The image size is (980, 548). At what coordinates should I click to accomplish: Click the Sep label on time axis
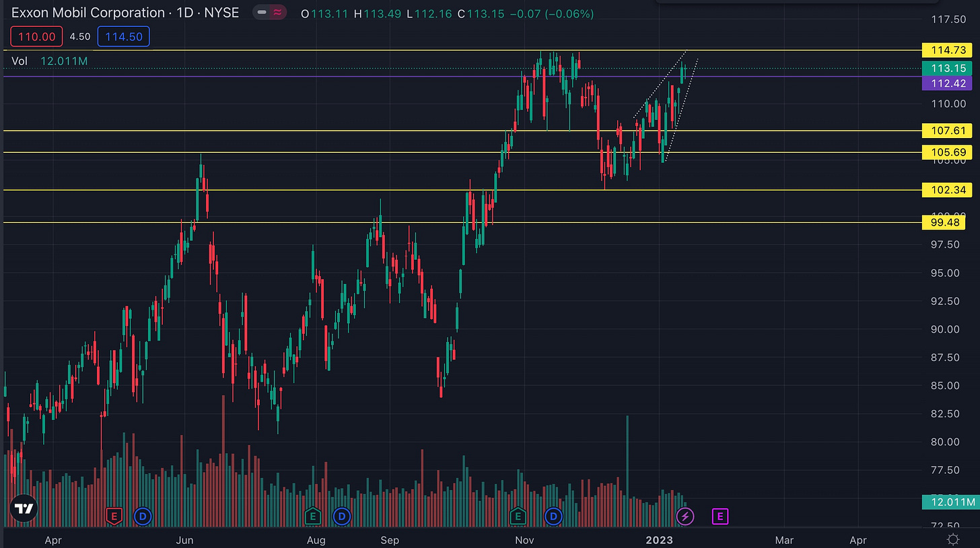390,540
